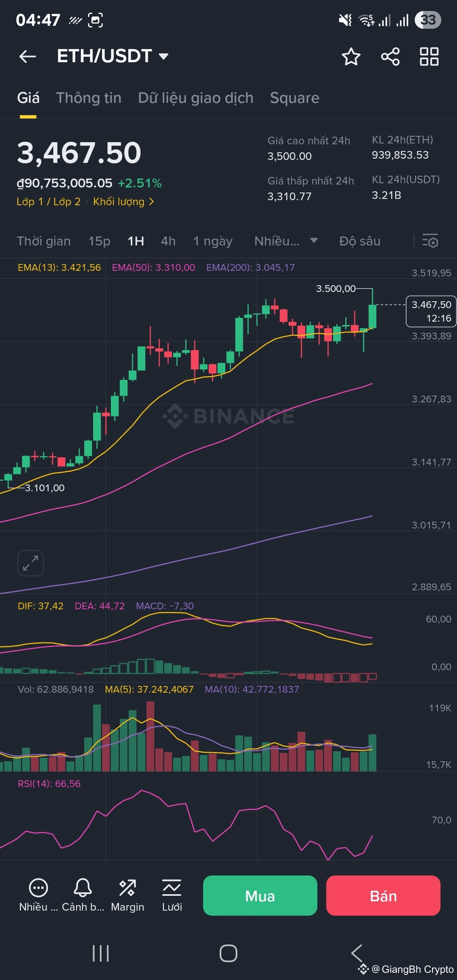
Task: Tap the RSI(14): 66,56 label
Action: (49, 784)
